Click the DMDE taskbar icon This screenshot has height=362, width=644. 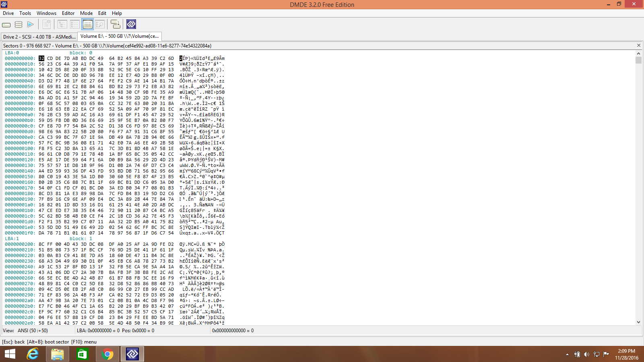pyautogui.click(x=132, y=354)
